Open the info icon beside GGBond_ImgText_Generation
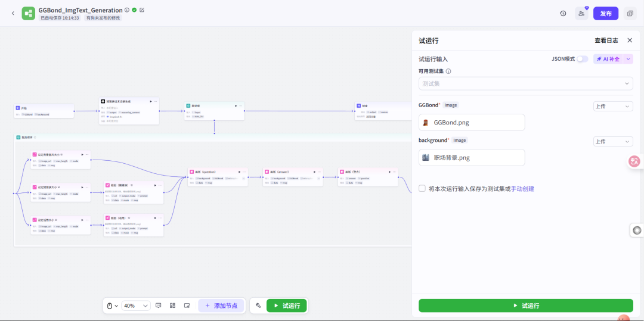Viewport: 644px width, 321px height. pyautogui.click(x=127, y=10)
